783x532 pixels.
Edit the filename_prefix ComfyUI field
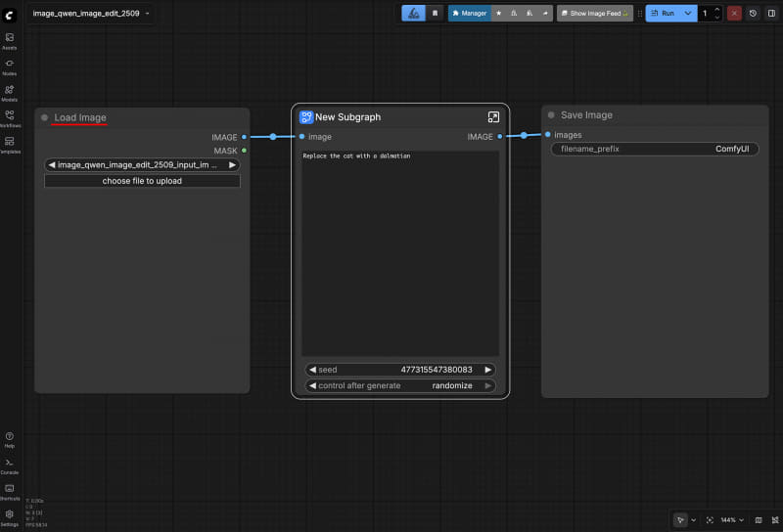point(655,150)
